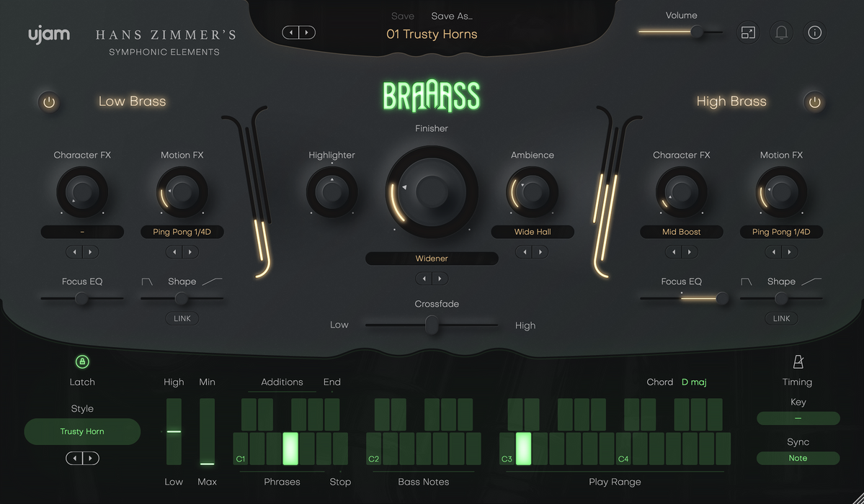Viewport: 864px width, 504px height.
Task: Toggle the High Brass LINK button
Action: click(x=781, y=318)
